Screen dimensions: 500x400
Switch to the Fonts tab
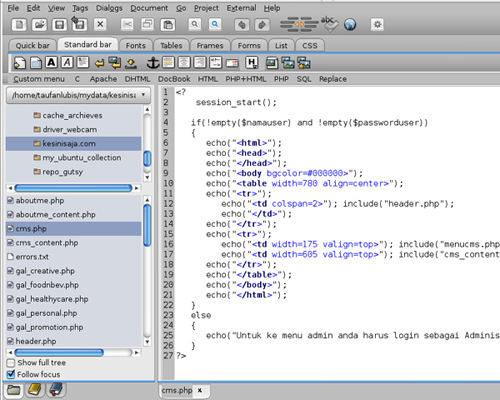point(136,45)
